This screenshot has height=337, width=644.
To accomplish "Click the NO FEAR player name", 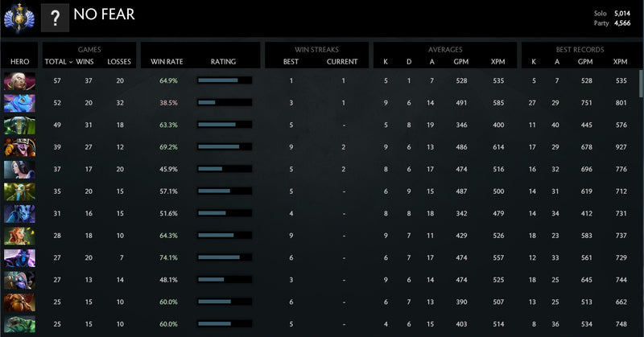I will (104, 14).
